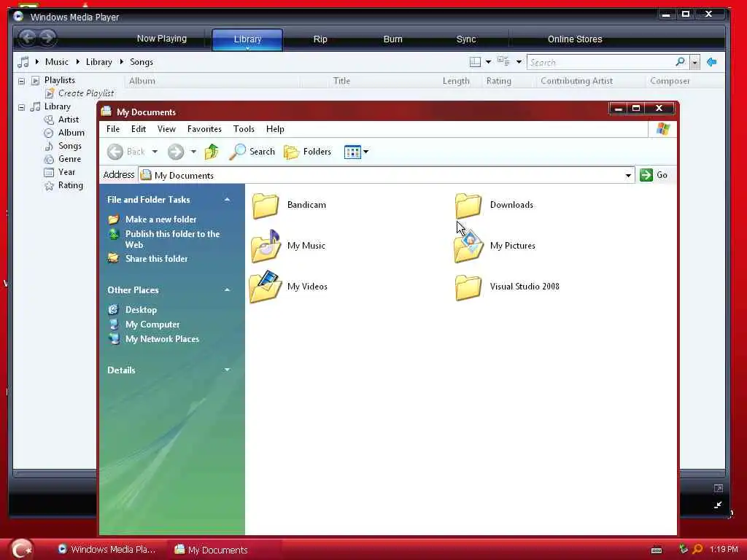The height and width of the screenshot is (560, 747).
Task: Click the Go button beside address bar
Action: tap(654, 175)
